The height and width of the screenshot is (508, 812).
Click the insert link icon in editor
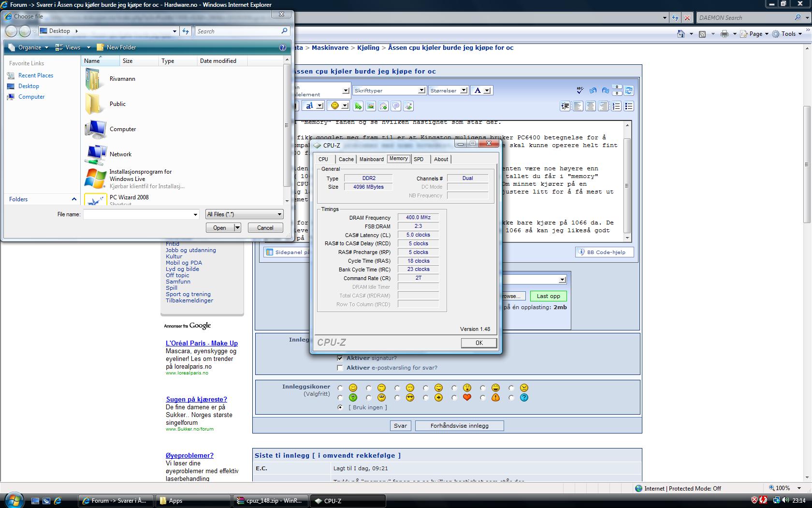[358, 106]
